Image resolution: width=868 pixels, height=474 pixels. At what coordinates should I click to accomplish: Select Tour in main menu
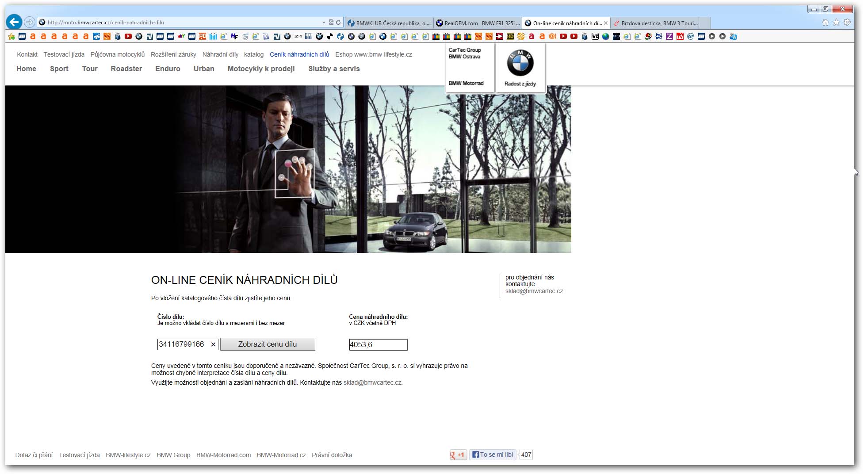click(90, 69)
